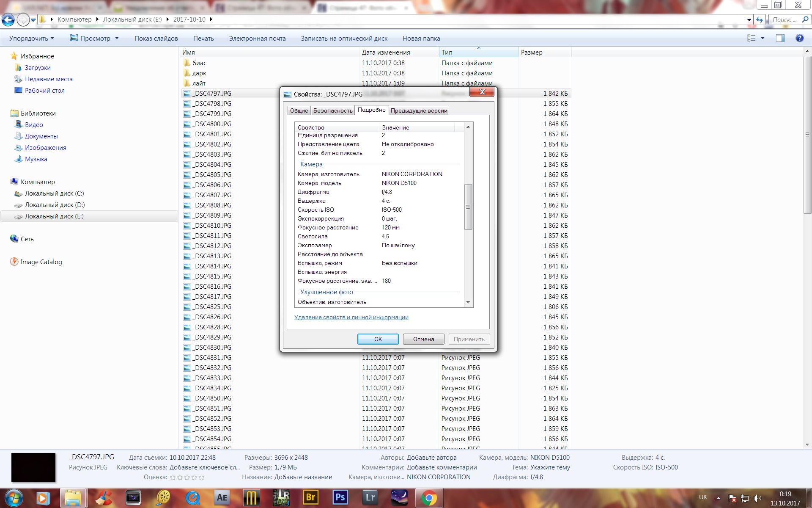Click the volume icon in system tray

coord(757,498)
